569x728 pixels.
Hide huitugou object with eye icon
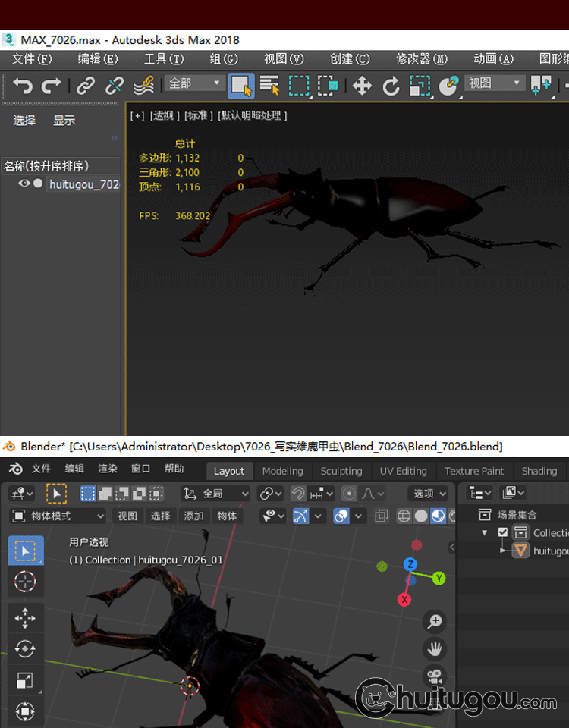[x=24, y=184]
